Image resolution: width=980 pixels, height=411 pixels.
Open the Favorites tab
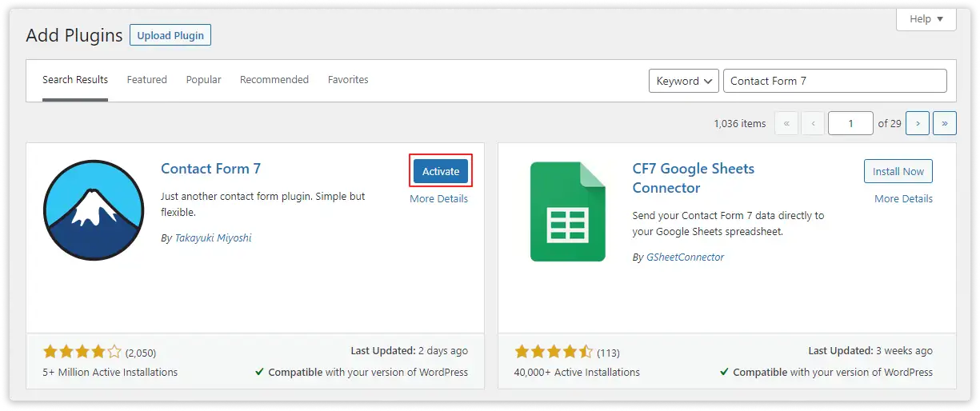(348, 80)
